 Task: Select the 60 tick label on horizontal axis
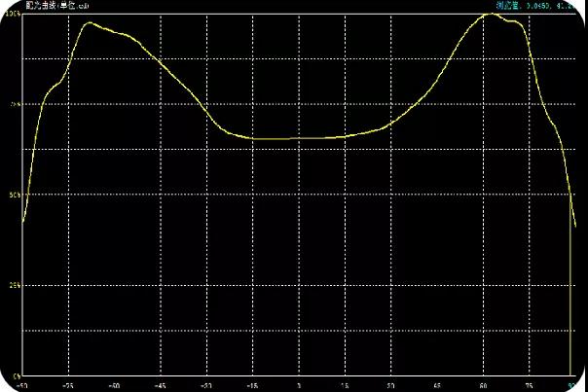tap(481, 384)
